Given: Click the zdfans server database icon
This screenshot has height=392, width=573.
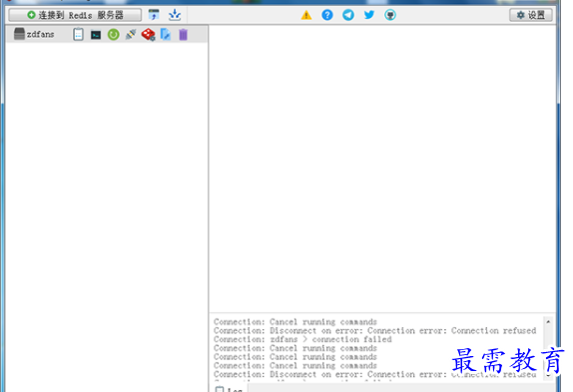Looking at the screenshot, I should 19,34.
